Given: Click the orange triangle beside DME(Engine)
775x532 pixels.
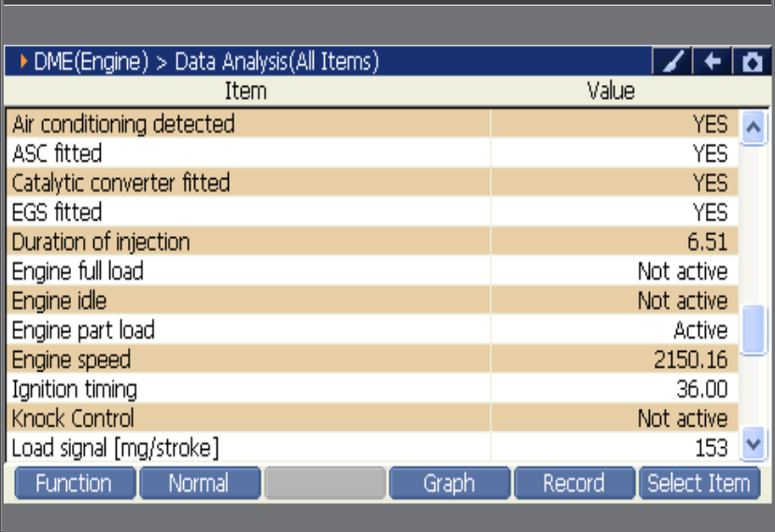Looking at the screenshot, I should [x=23, y=62].
